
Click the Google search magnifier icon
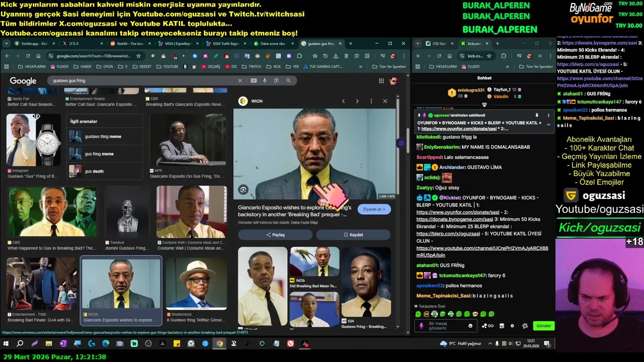point(288,80)
